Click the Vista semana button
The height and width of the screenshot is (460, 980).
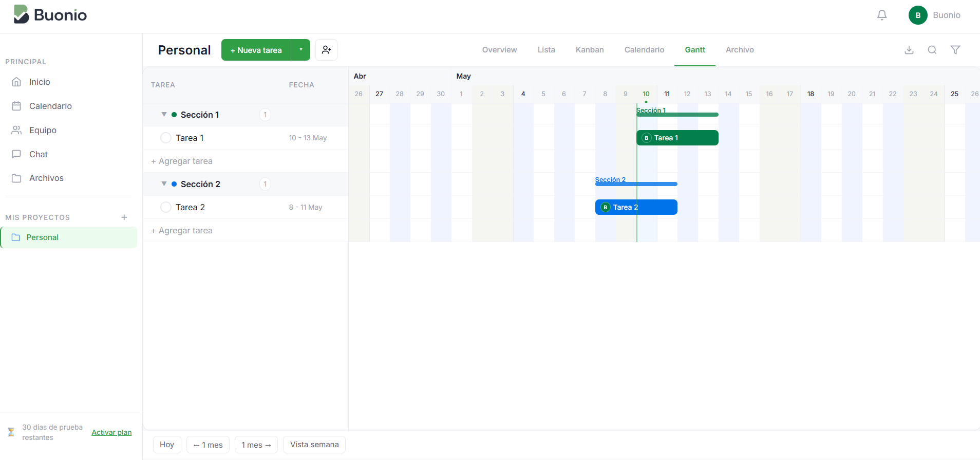point(314,445)
